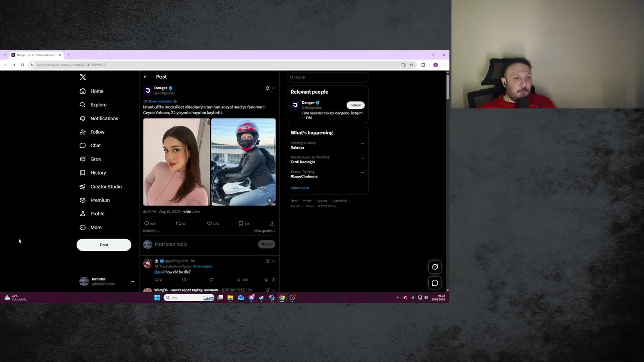Viewport: 644px width, 362px height.
Task: Click the Windows taskbar search box
Action: click(x=190, y=298)
